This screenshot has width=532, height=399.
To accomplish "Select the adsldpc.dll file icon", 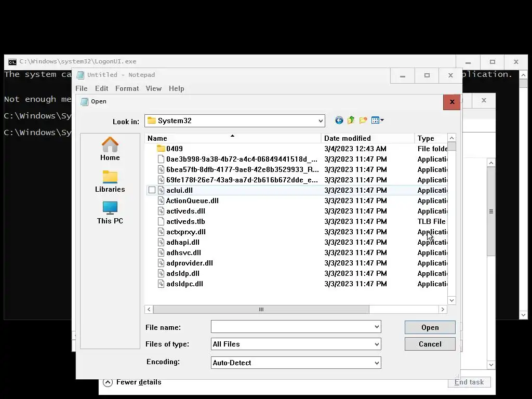I will click(x=161, y=284).
